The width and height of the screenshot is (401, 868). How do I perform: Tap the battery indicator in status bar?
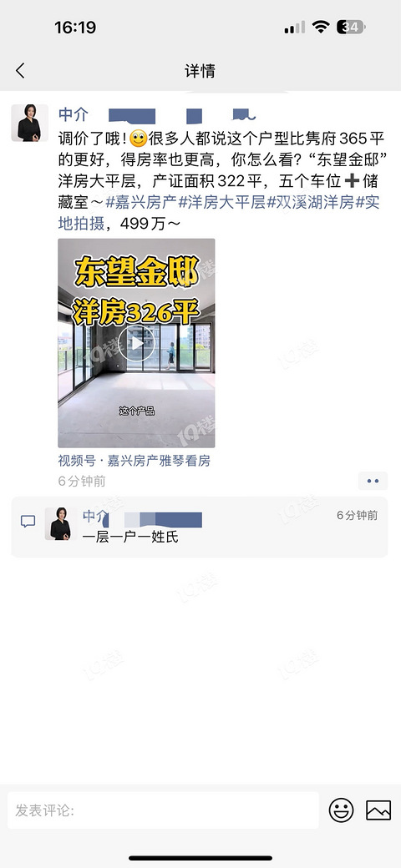351,27
